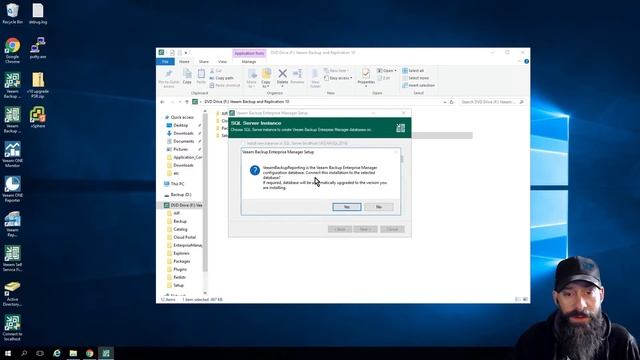Click Select none in the ribbon

point(416,78)
